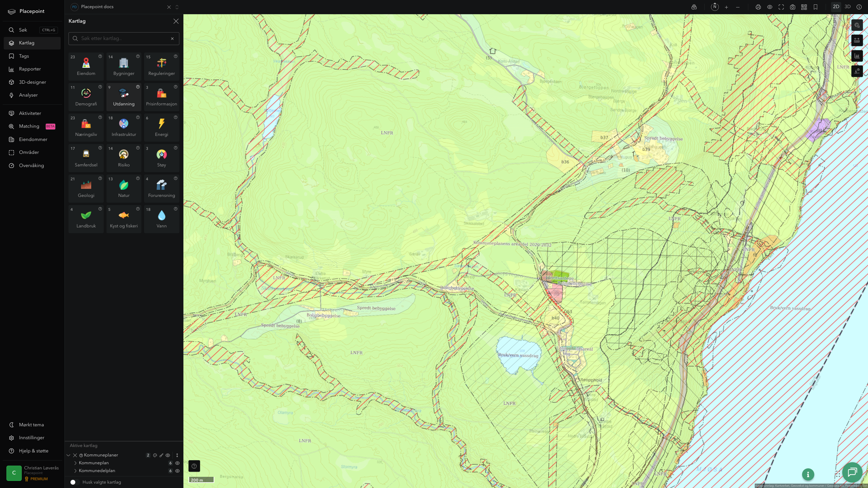Open the Næringsliv layer category
This screenshot has height=488, width=868.
tap(86, 127)
